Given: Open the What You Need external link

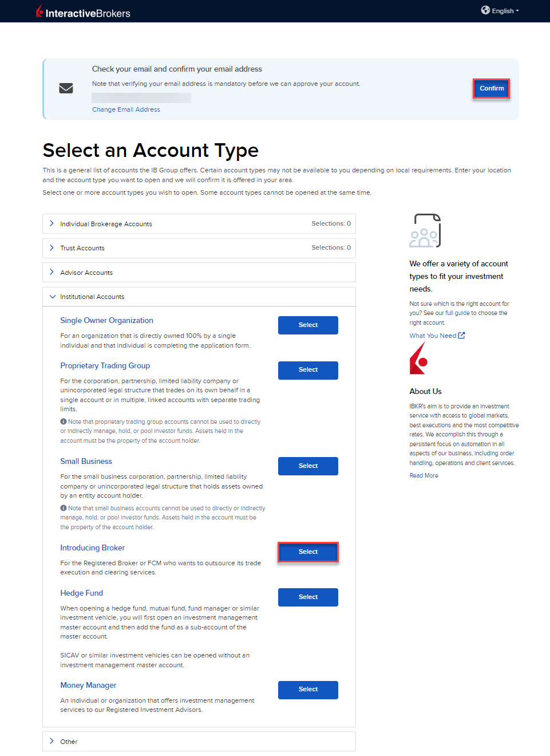Looking at the screenshot, I should click(x=437, y=336).
